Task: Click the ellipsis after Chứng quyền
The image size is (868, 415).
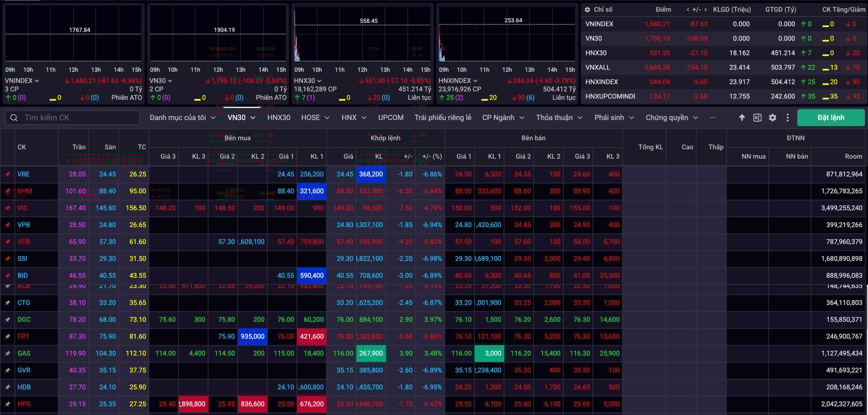Action: click(713, 117)
